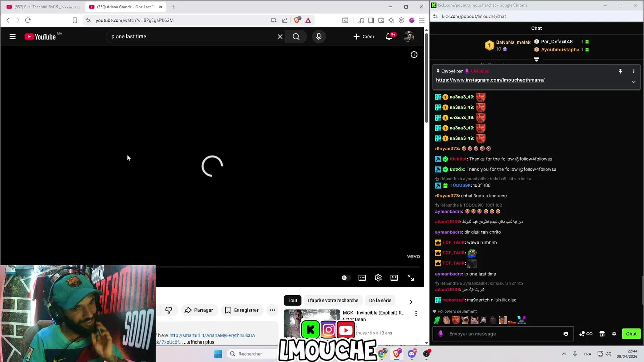
Task: Open MGK Invincible video thumbnail
Action: pos(312,323)
